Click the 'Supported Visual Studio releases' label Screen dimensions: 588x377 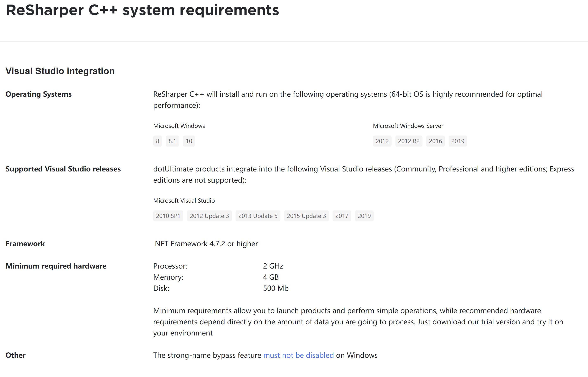click(63, 169)
